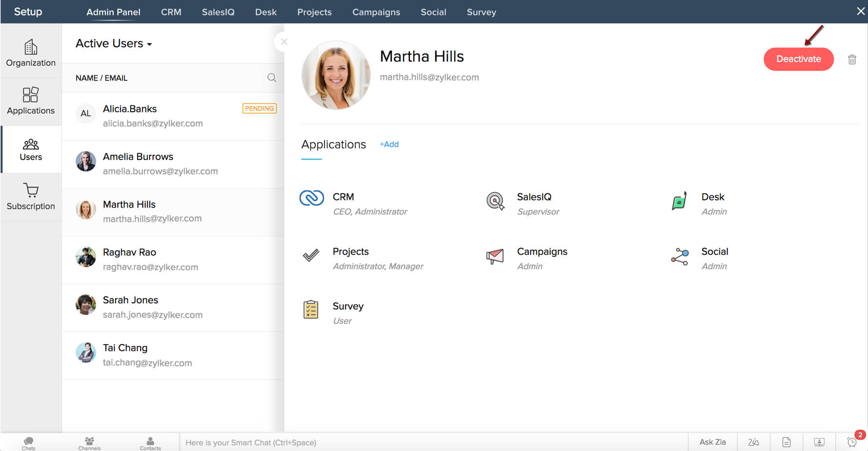Click Tai Chang's avatar thumbnail
Viewport: 868px width, 451px height.
pyautogui.click(x=86, y=352)
